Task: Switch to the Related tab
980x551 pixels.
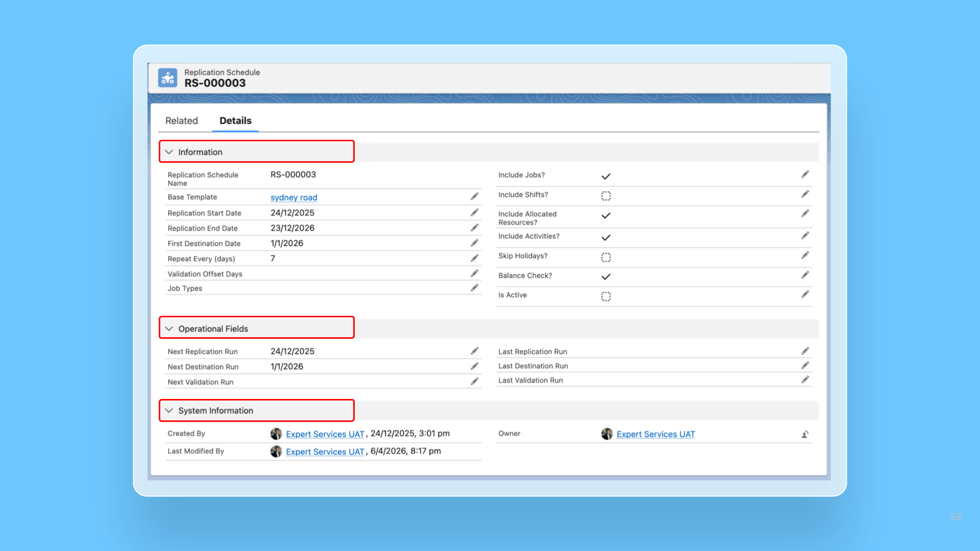Action: tap(181, 121)
